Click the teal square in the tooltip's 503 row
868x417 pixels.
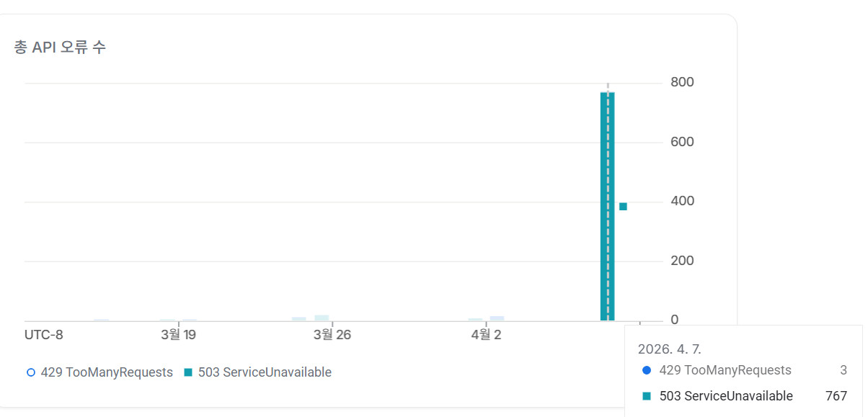point(646,396)
